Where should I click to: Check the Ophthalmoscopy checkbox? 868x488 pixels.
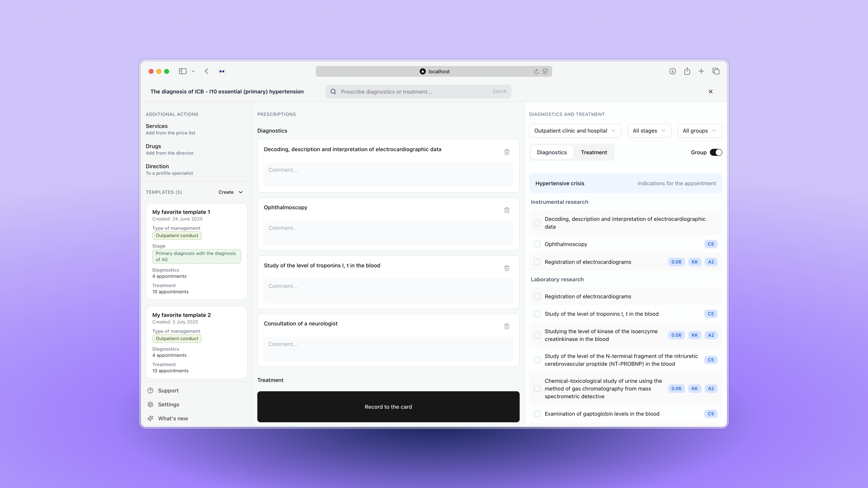pyautogui.click(x=537, y=244)
